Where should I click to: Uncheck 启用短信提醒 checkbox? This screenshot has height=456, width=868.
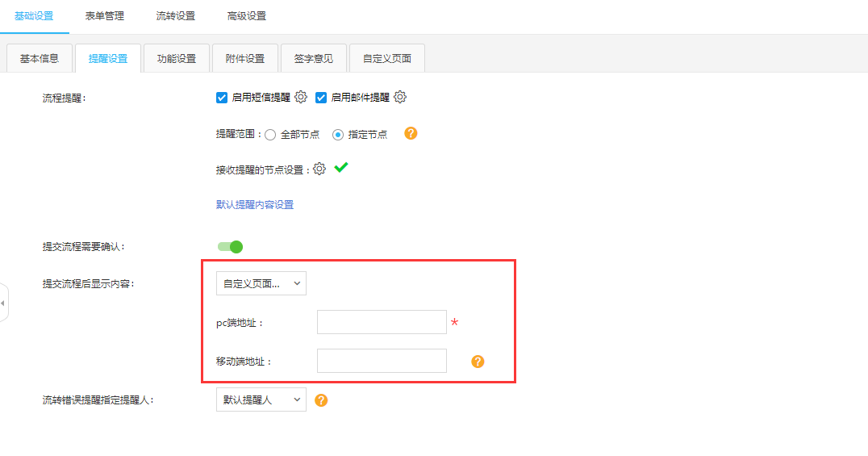(222, 98)
